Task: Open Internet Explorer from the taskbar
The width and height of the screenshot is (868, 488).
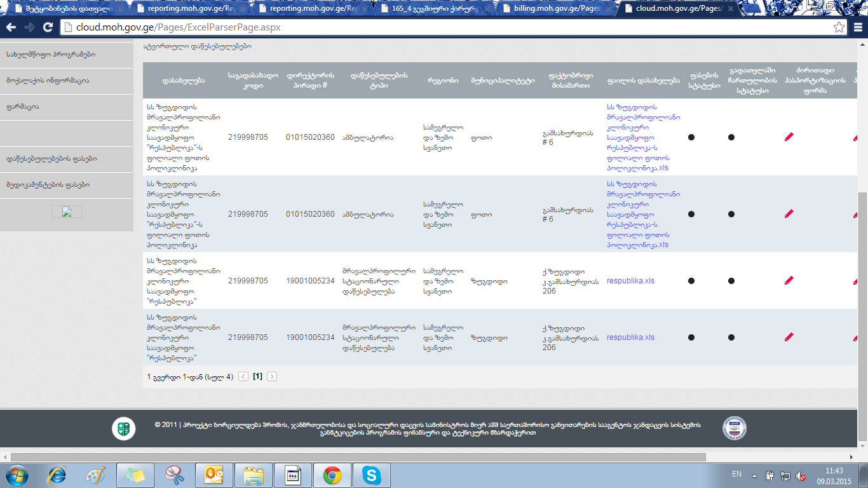Action: pos(57,475)
